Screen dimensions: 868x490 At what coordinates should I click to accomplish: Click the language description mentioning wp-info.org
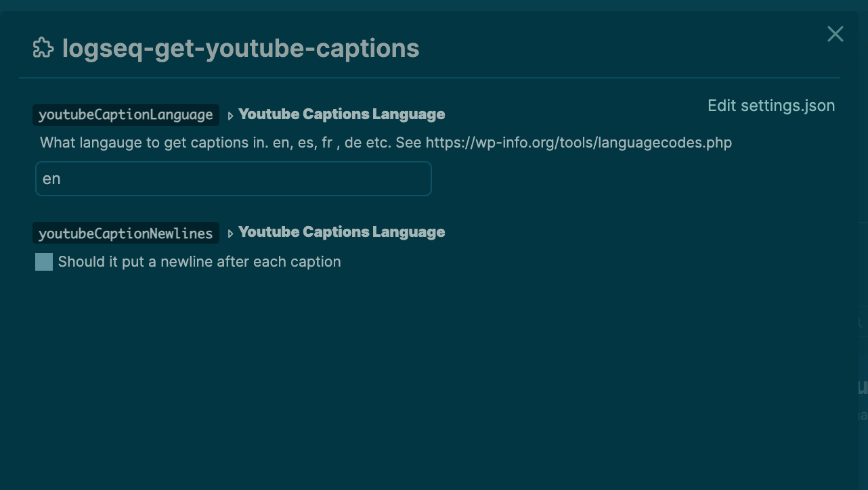(x=386, y=143)
